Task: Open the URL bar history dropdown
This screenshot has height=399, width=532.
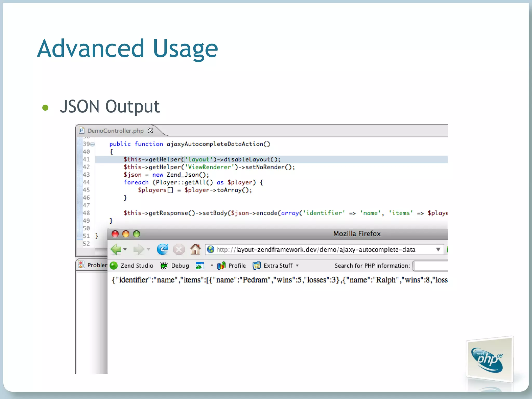Action: tap(438, 250)
